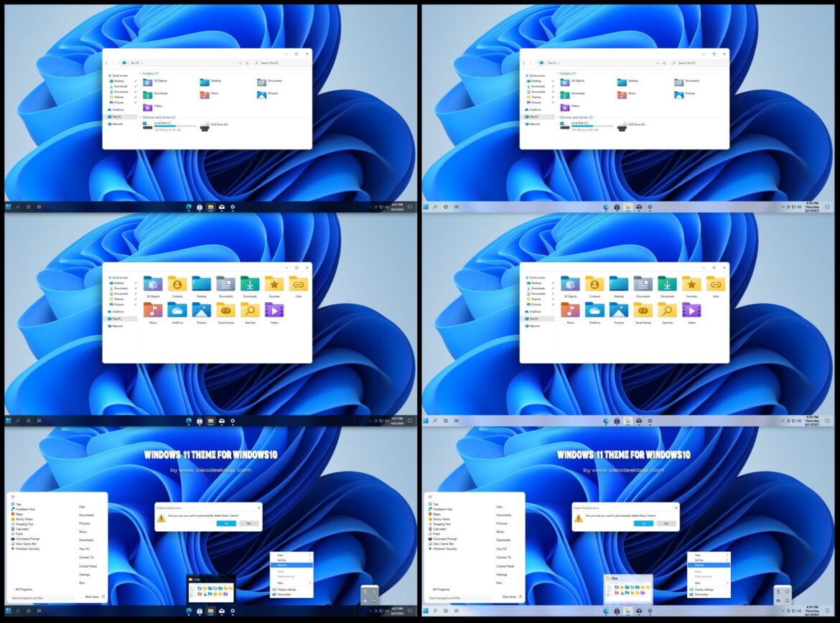Screen dimensions: 840x623
Task: Open the 3D Objects folder
Action: [x=153, y=284]
